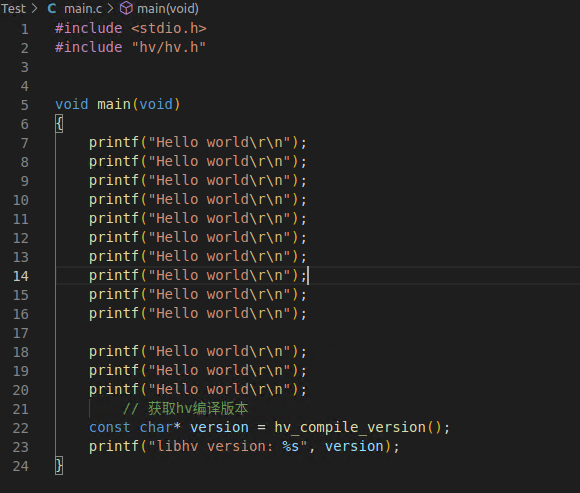Click the printf statement on line 7

[198, 142]
